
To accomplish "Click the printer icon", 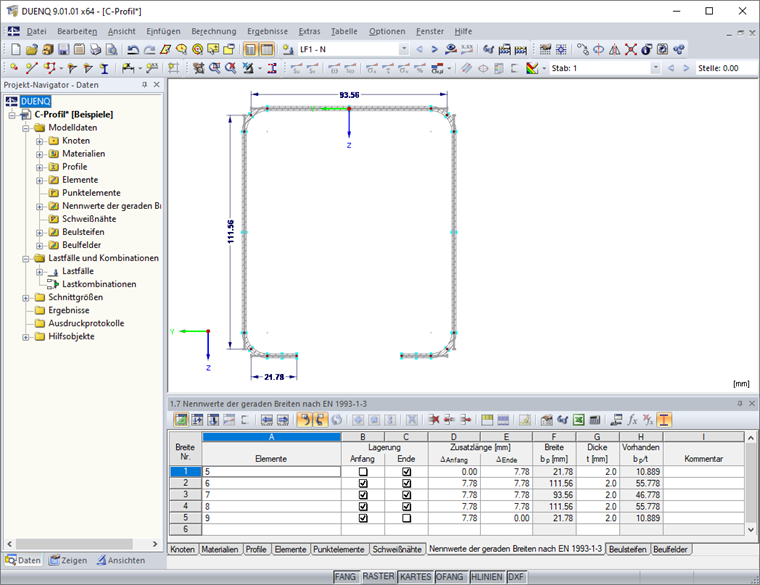I will 95,49.
